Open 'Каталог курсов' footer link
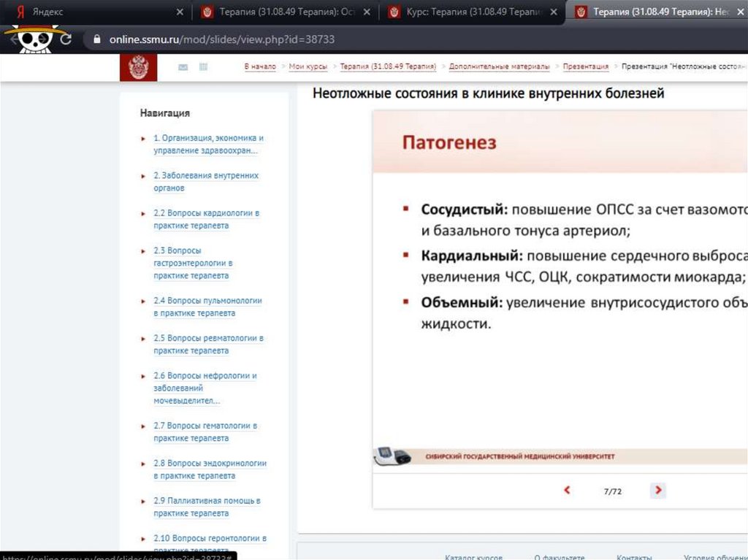 point(473,556)
